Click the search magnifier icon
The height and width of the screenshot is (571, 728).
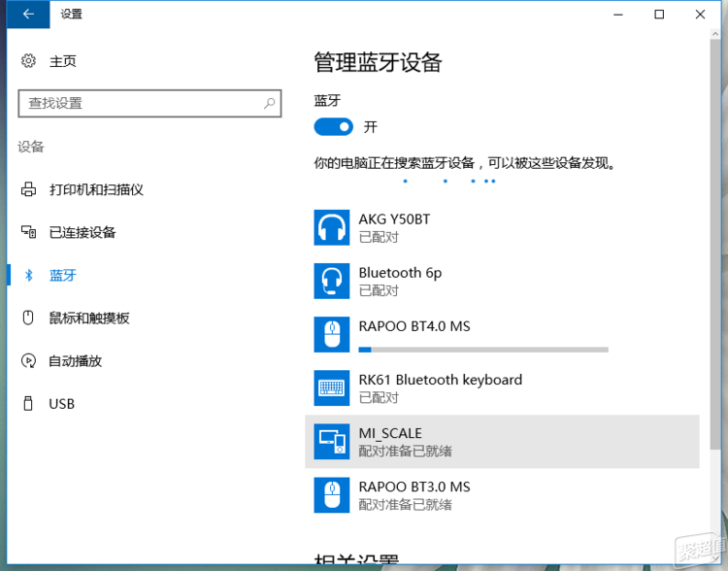point(269,103)
